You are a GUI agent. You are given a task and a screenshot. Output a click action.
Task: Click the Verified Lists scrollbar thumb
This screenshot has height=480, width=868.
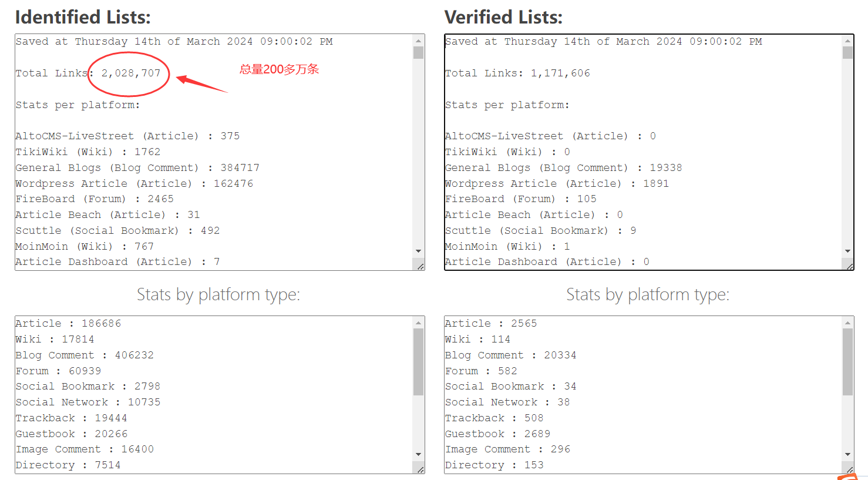847,53
